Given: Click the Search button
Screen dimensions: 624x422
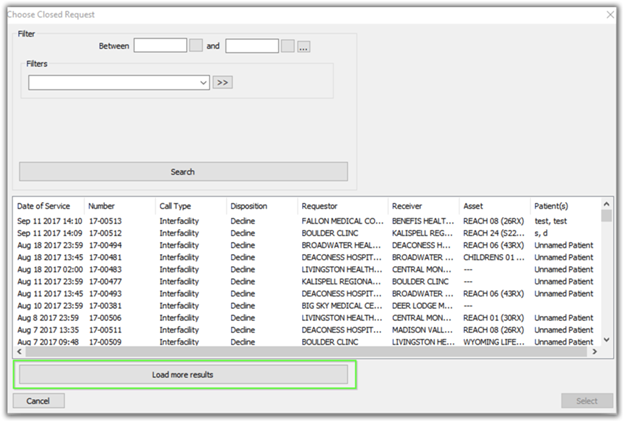Looking at the screenshot, I should point(183,172).
